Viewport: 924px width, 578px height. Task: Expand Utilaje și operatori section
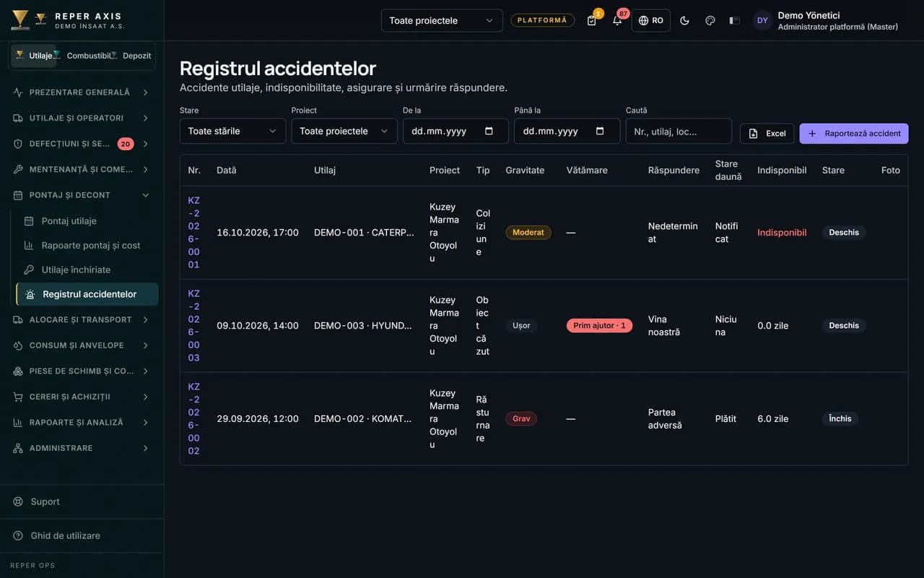[82, 118]
